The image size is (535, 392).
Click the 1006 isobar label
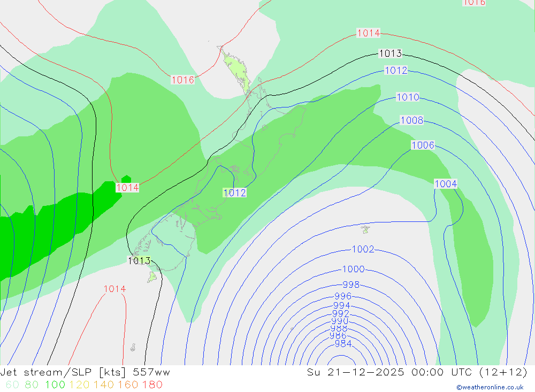(423, 145)
